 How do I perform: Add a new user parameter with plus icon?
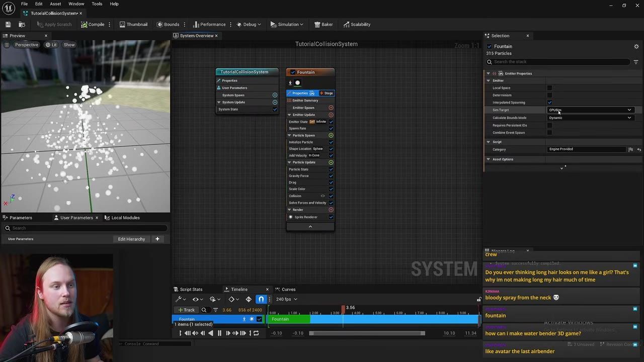tap(157, 239)
